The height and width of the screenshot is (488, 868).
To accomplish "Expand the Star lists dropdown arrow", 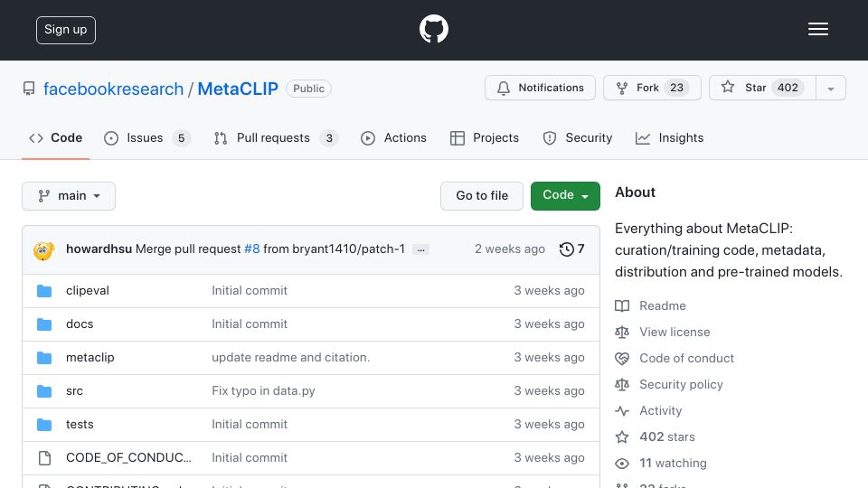I will pyautogui.click(x=830, y=89).
